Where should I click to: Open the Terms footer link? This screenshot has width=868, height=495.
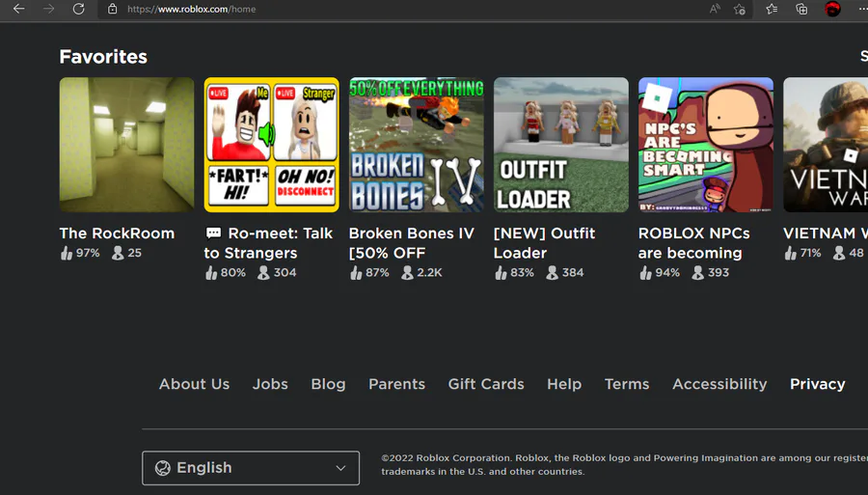coord(627,384)
